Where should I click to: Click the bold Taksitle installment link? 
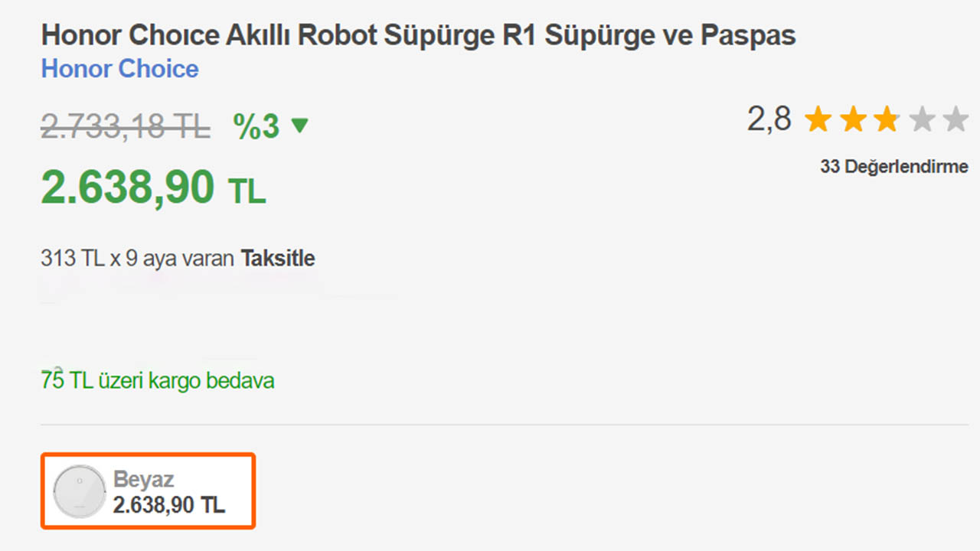point(278,259)
